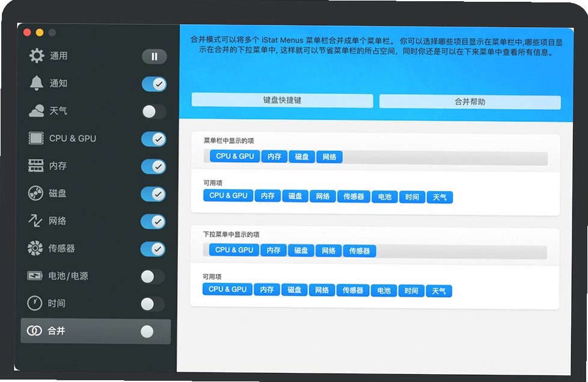Enable the 天气 toggle
This screenshot has height=382, width=588.
154,112
